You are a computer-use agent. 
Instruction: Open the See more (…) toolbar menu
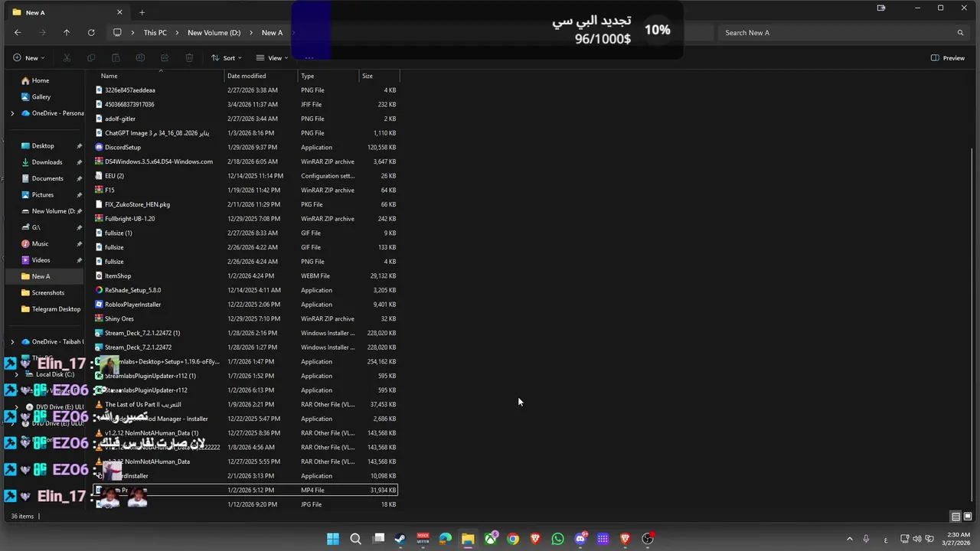309,58
